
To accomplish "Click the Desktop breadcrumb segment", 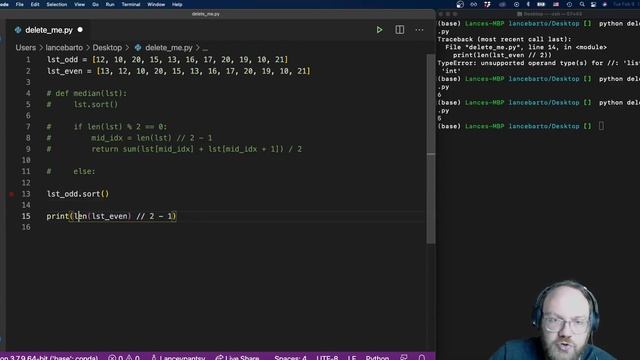I will pos(107,48).
